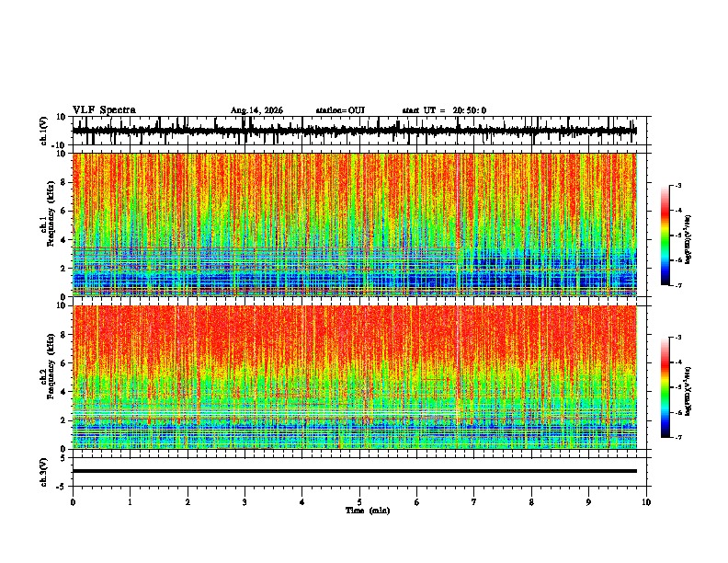Click the "8" tick on ch.2 frequency axis

coord(63,335)
